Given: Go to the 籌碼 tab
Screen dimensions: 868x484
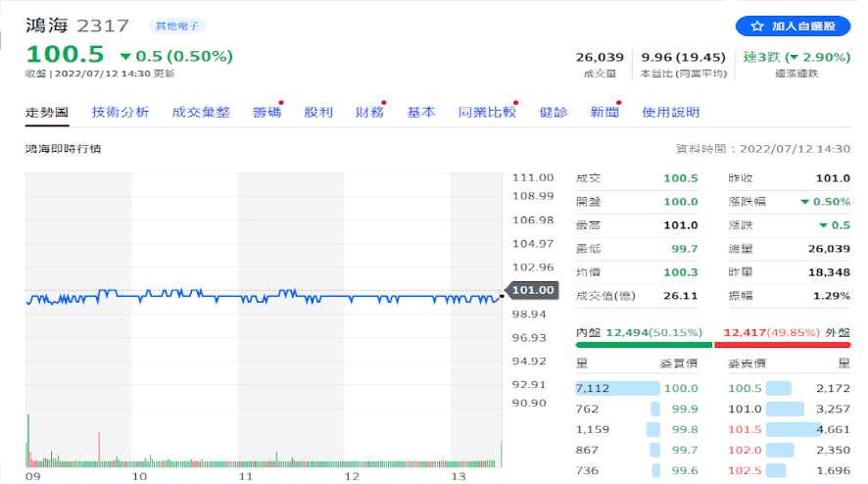Looking at the screenshot, I should (x=267, y=113).
